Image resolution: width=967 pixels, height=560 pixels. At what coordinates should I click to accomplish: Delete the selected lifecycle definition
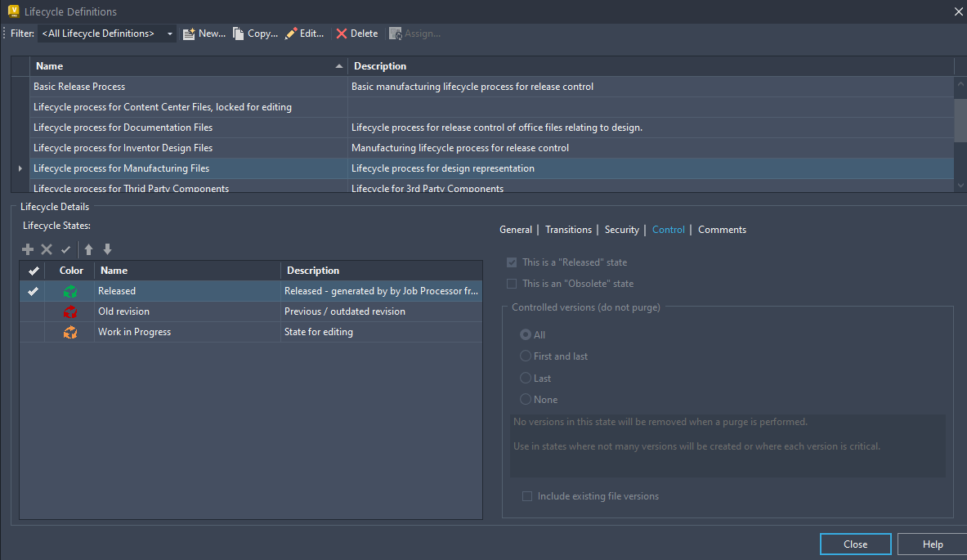356,33
